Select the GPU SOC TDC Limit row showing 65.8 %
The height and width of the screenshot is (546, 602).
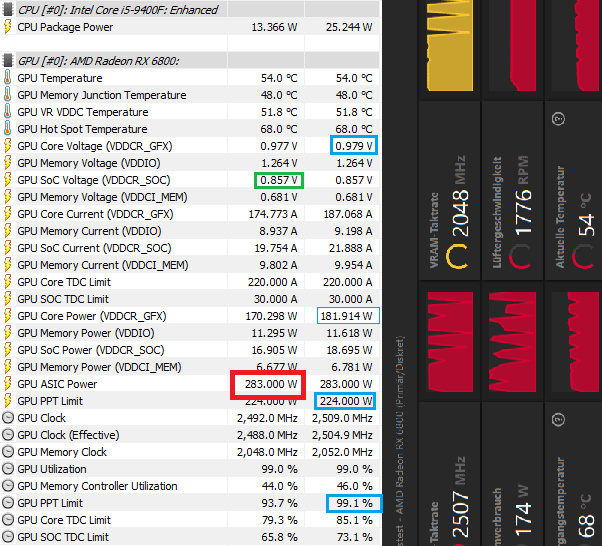190,537
